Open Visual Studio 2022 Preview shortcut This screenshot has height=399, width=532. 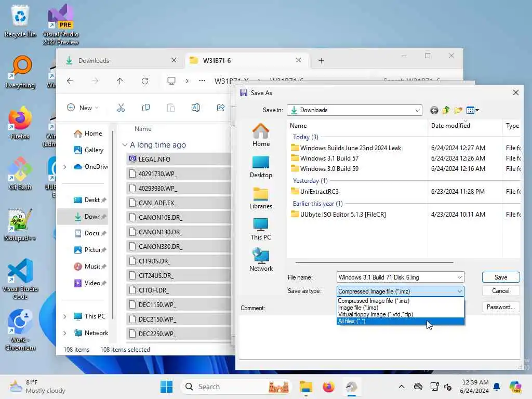pos(61,25)
